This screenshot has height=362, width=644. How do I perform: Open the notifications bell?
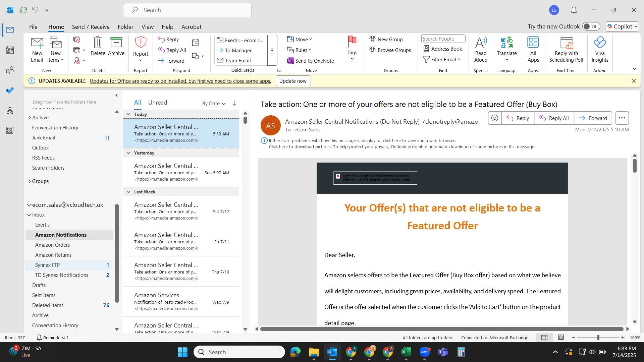(x=574, y=10)
